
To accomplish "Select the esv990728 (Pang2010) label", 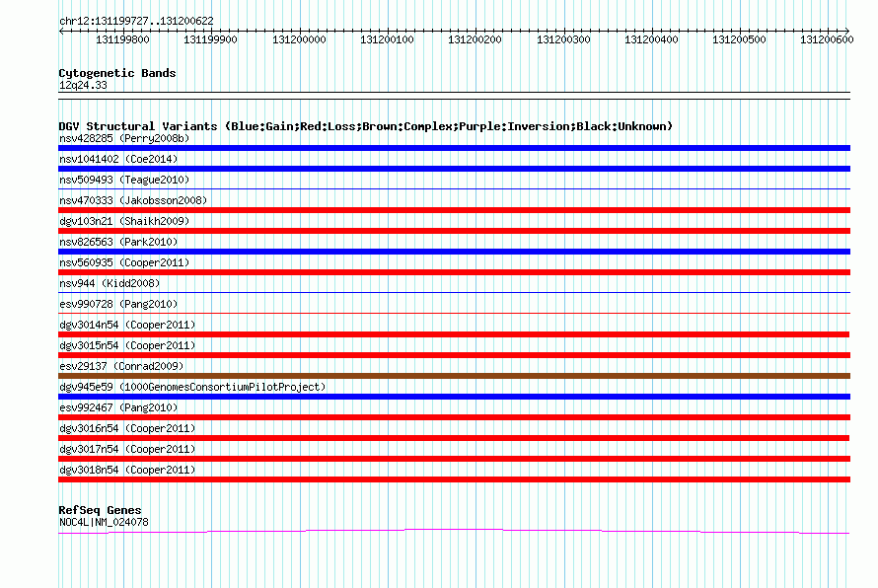I will [x=118, y=304].
